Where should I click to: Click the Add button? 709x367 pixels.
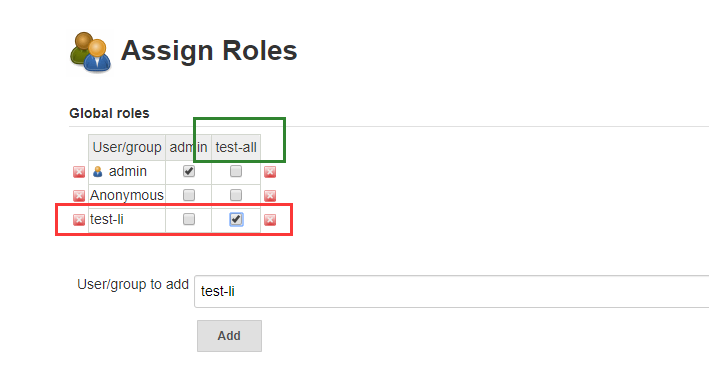click(x=229, y=336)
